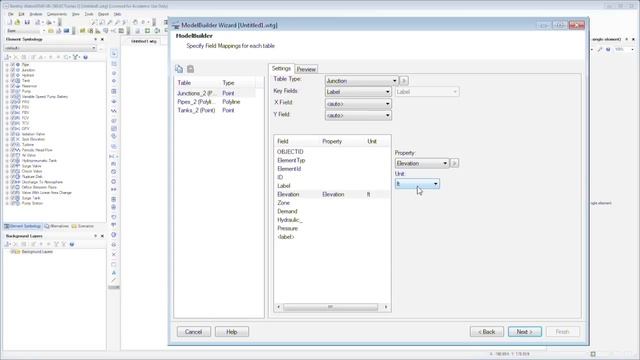Click the Cancel button
640x360 pixels.
coord(193,332)
